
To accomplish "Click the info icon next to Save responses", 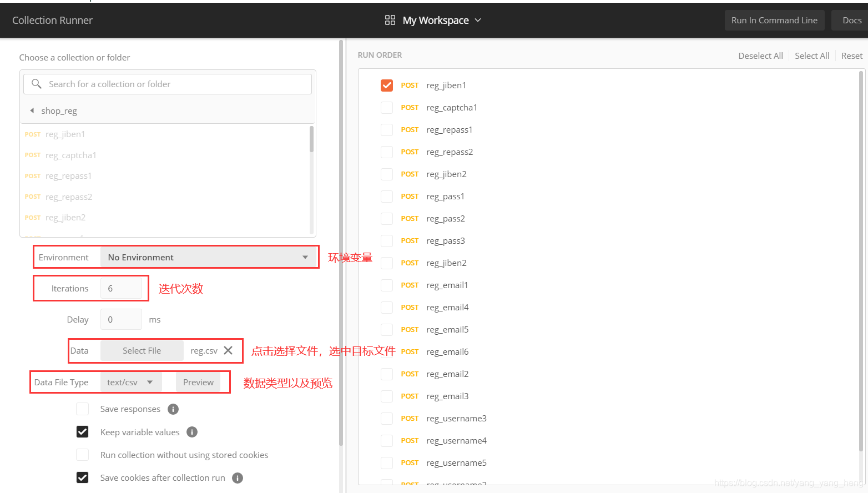I will click(x=173, y=409).
